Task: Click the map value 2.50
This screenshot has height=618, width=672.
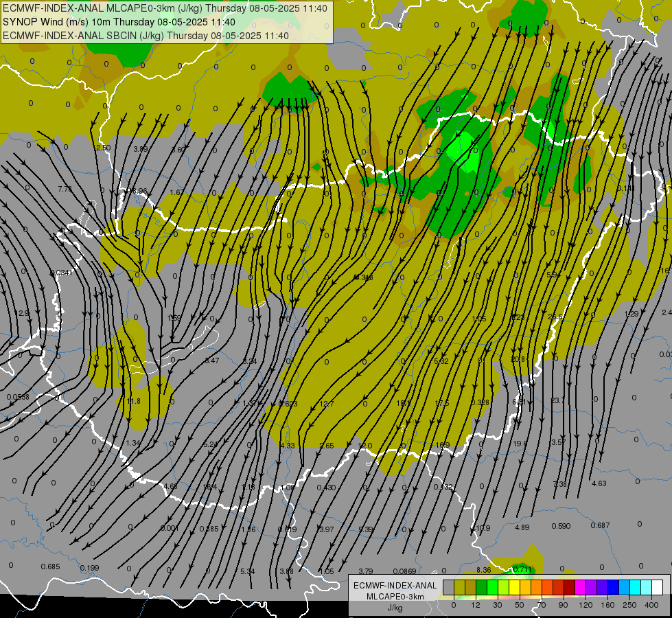Action: coord(103,148)
